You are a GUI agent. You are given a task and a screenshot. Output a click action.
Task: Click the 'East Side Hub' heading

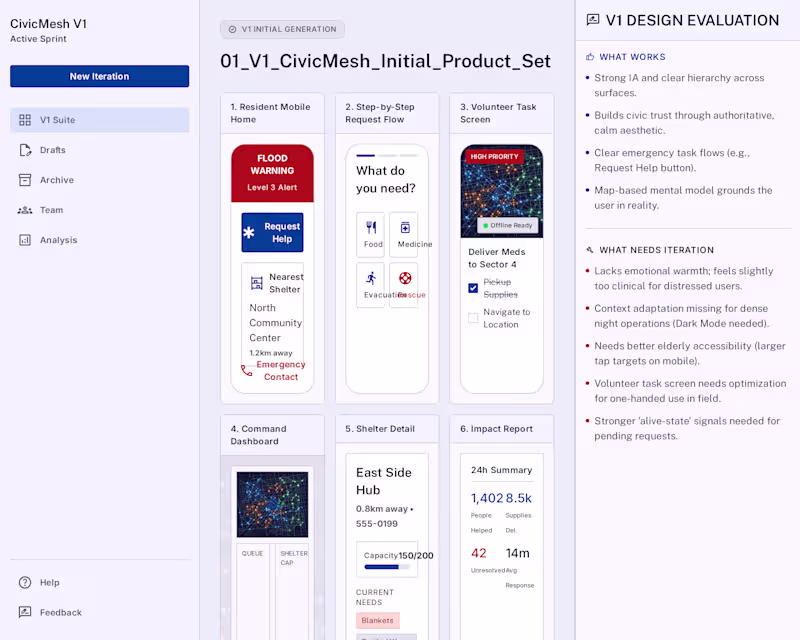click(384, 481)
